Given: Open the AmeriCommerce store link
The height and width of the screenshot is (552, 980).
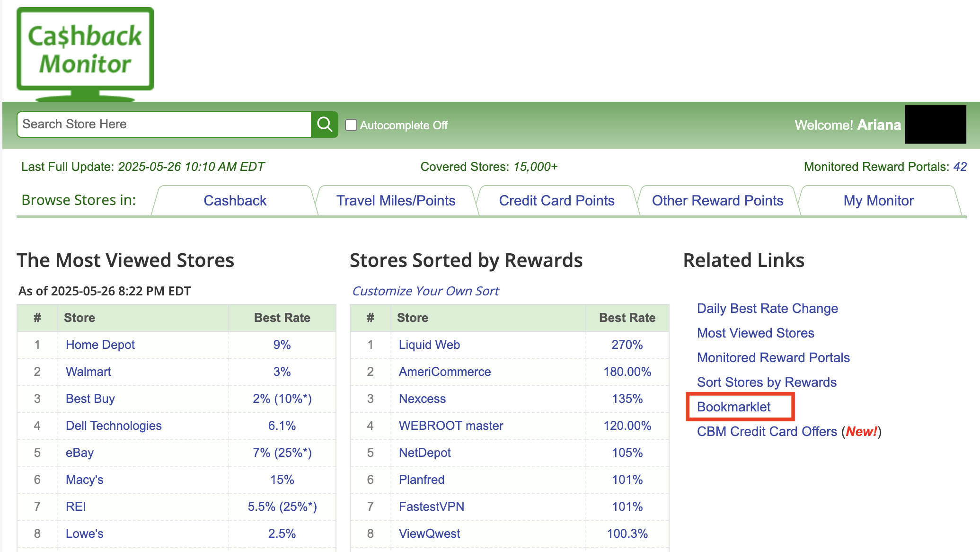Looking at the screenshot, I should 445,372.
